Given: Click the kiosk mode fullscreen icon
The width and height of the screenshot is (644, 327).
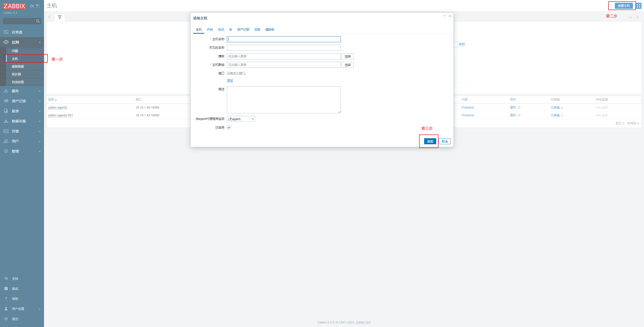Looking at the screenshot, I should [x=638, y=6].
